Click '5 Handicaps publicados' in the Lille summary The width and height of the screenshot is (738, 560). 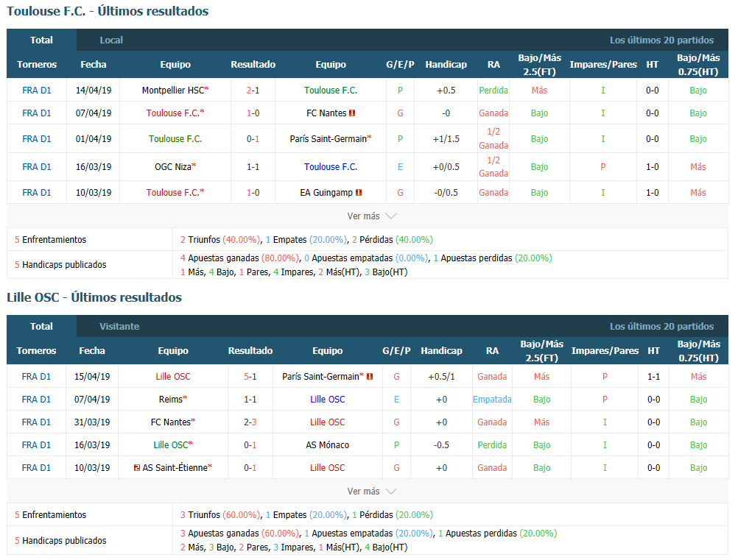(x=60, y=541)
